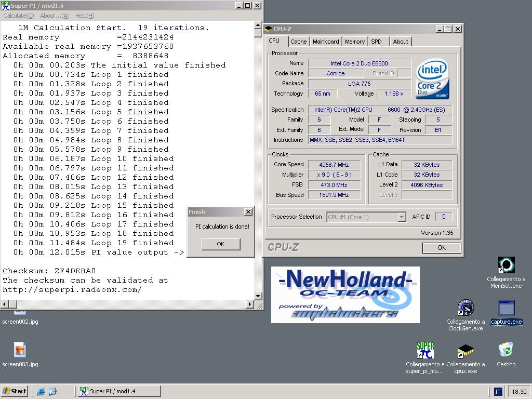The height and width of the screenshot is (399, 532).
Task: Open the Calculate(C) menu in Super PI
Action: pos(18,16)
